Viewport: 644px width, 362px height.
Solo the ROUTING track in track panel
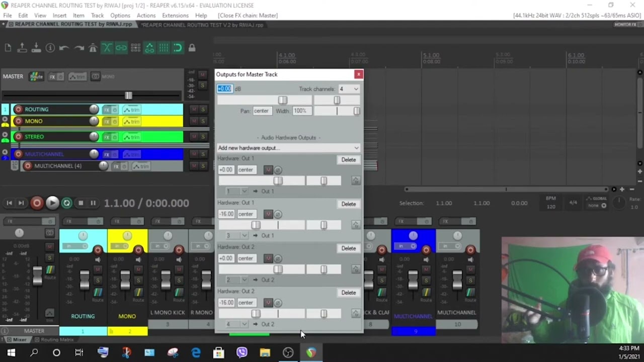(x=203, y=110)
